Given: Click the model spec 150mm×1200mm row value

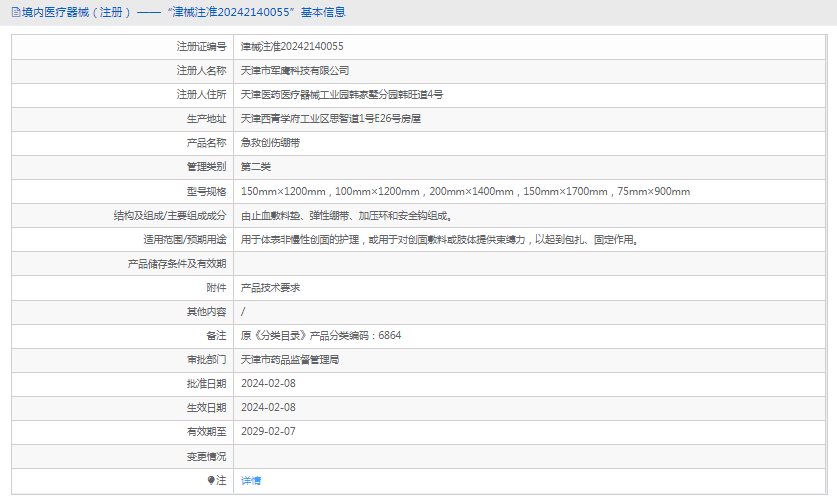Looking at the screenshot, I should pos(465,191).
